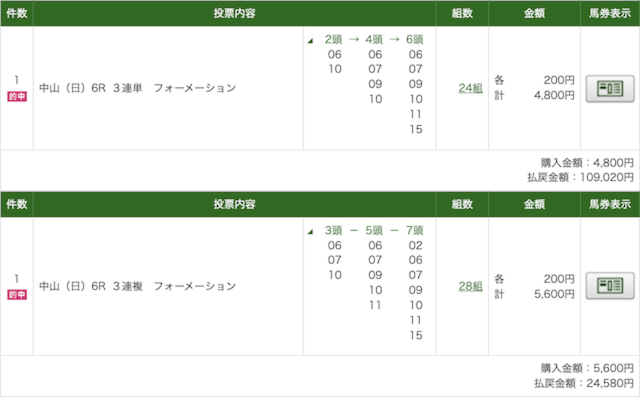
Task: Collapse the 3連複 formation triangle
Action: 310,231
